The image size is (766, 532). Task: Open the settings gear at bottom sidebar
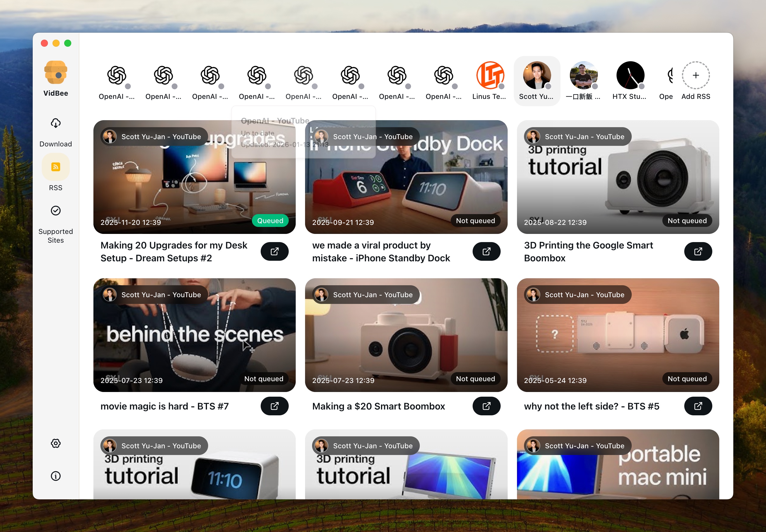55,443
